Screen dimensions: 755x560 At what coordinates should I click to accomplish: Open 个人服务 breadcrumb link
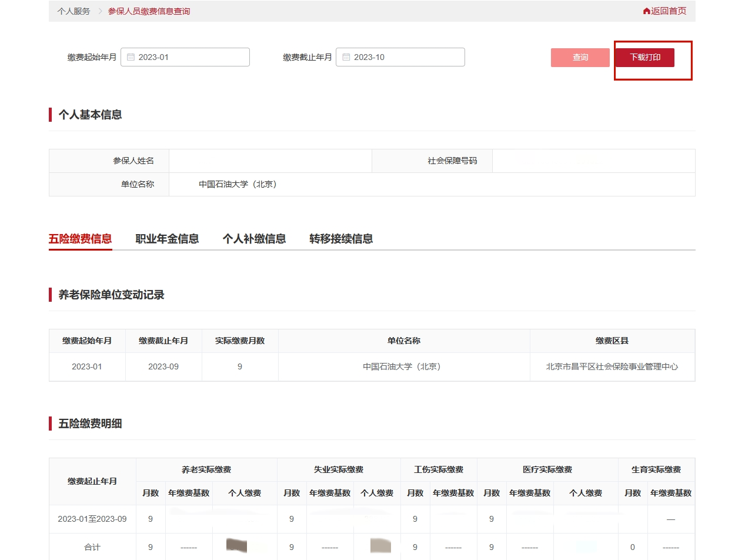(74, 11)
